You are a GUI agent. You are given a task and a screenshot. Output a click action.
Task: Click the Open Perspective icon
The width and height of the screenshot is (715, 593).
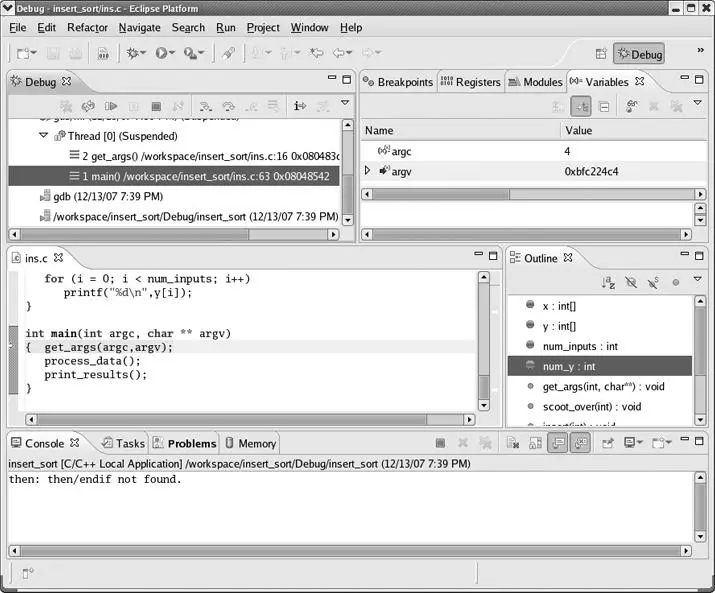point(601,54)
